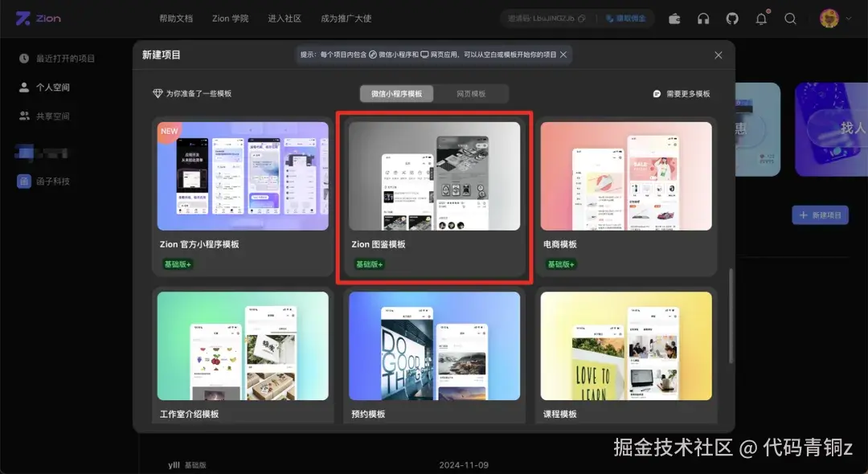Open search using the magnifier icon

(790, 18)
